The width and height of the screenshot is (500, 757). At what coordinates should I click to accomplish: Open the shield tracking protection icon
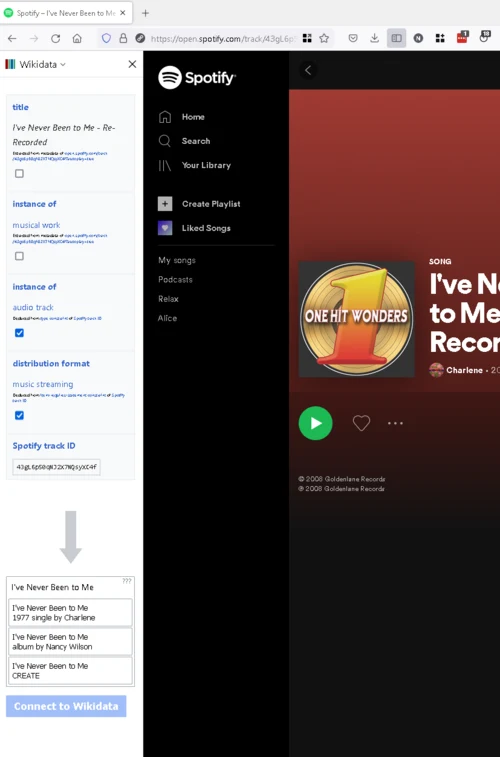(x=106, y=39)
